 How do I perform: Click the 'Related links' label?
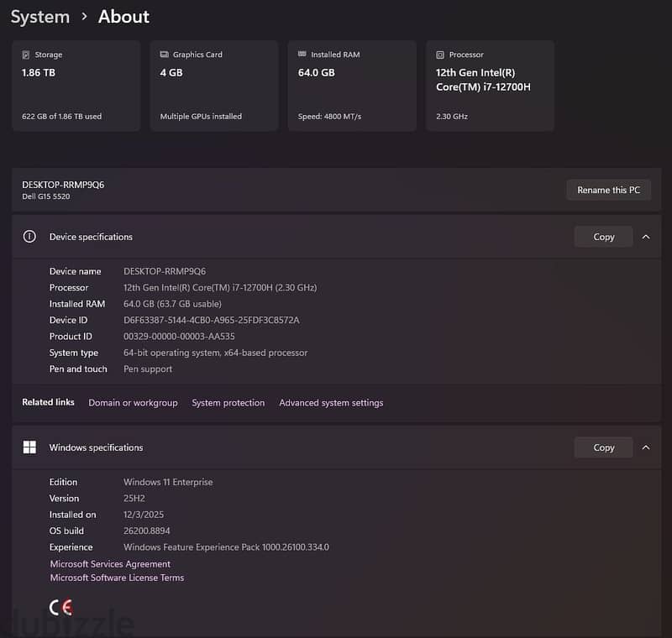(x=48, y=402)
